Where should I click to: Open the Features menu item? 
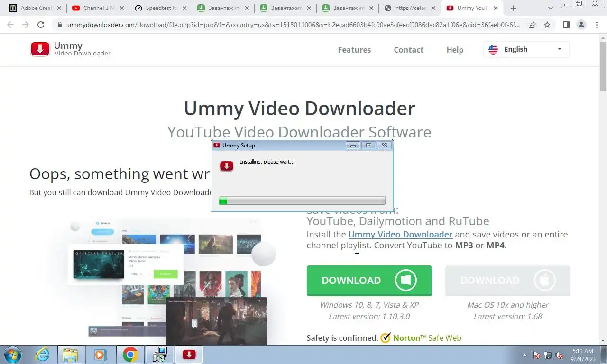click(x=354, y=50)
